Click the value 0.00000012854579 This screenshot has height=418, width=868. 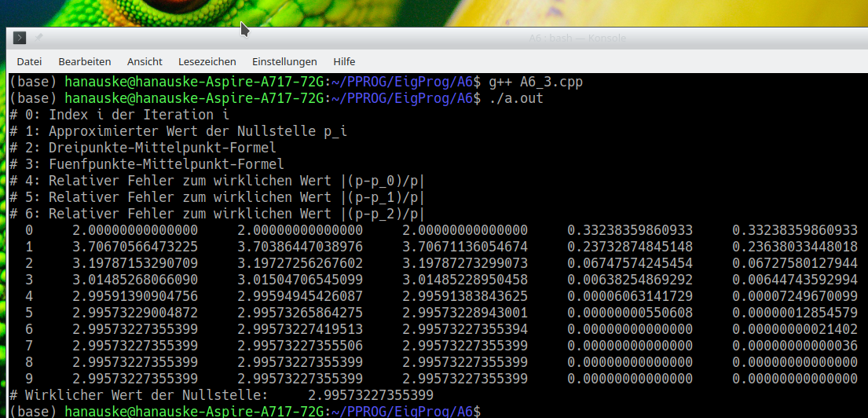[x=795, y=313]
